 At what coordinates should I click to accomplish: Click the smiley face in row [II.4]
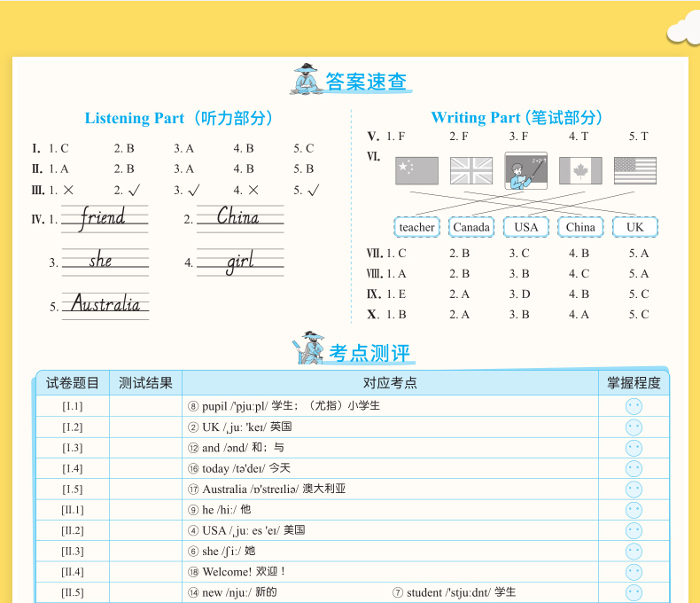click(634, 572)
